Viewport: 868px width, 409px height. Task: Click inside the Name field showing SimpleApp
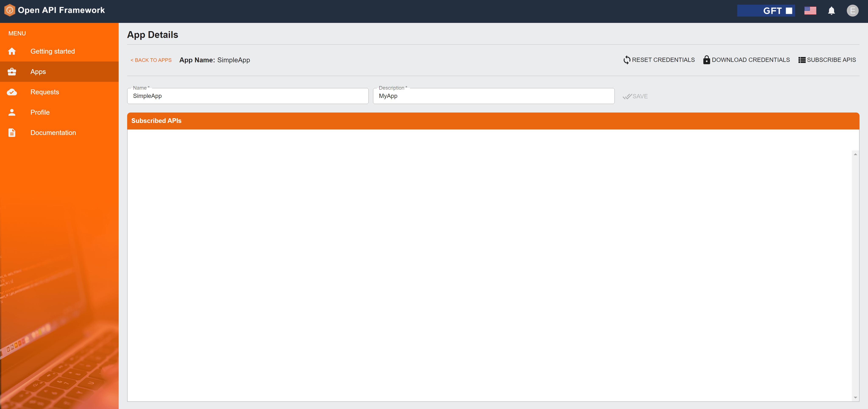(248, 96)
